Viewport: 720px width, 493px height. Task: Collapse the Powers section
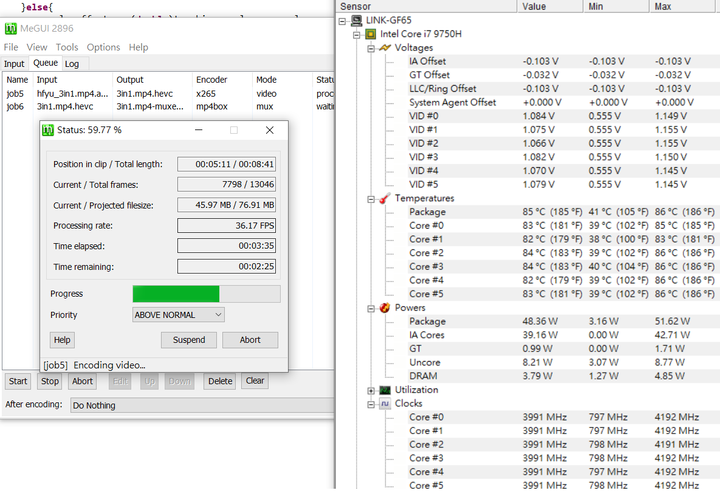click(371, 309)
